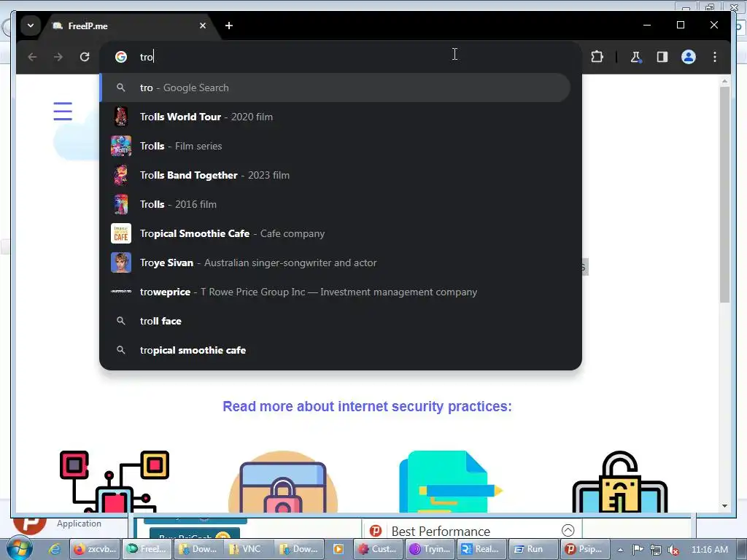Select lowercase 'tropical smoothie cafe' search suggestion
Screen dimensions: 747x560
(x=336, y=351)
